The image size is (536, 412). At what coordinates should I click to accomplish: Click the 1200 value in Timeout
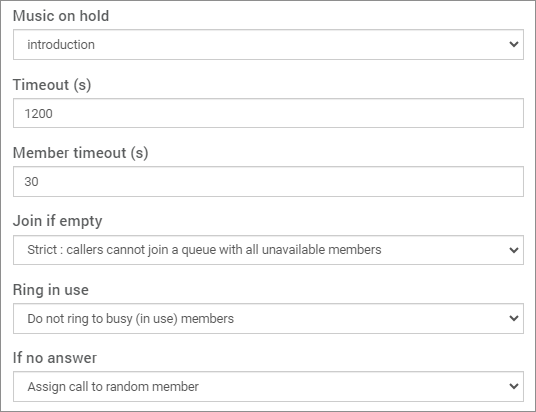pyautogui.click(x=39, y=114)
